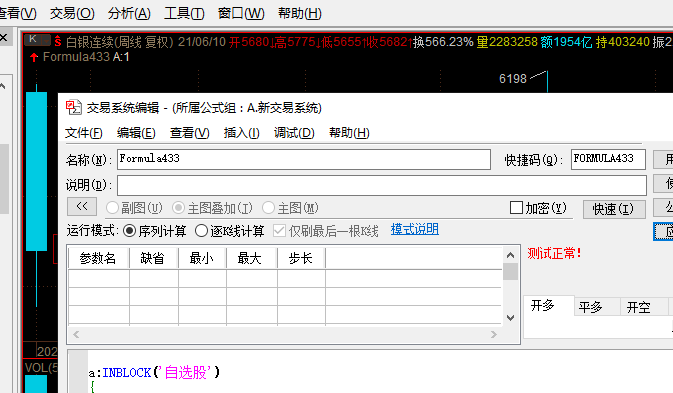
Task: Click the 说明(D) description field
Action: [x=382, y=185]
